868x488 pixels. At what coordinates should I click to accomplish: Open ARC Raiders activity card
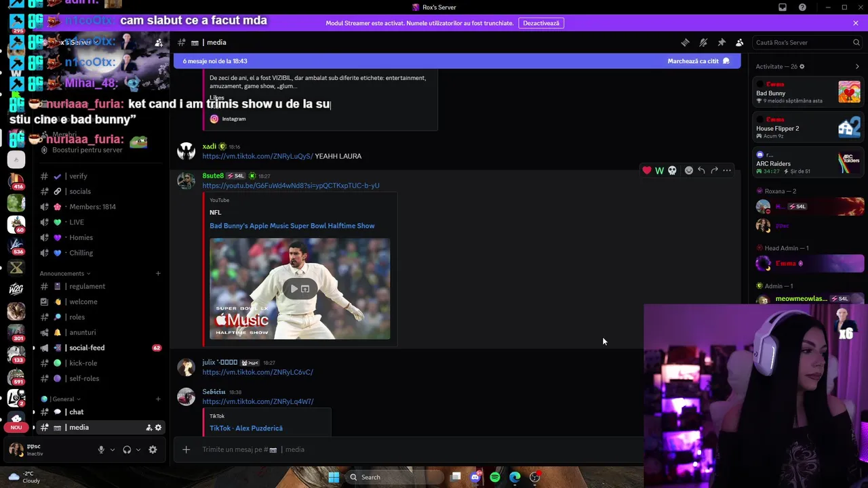(x=808, y=163)
